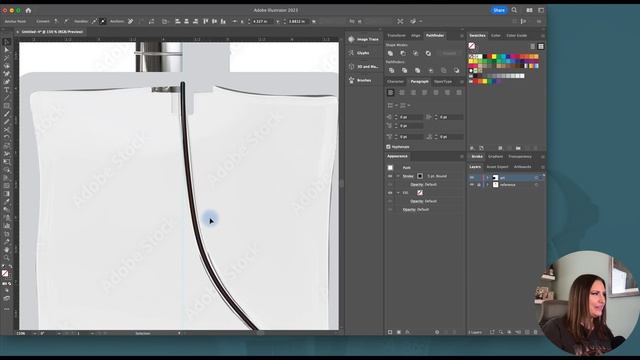Click the Unite shape mode icon

coord(391,53)
